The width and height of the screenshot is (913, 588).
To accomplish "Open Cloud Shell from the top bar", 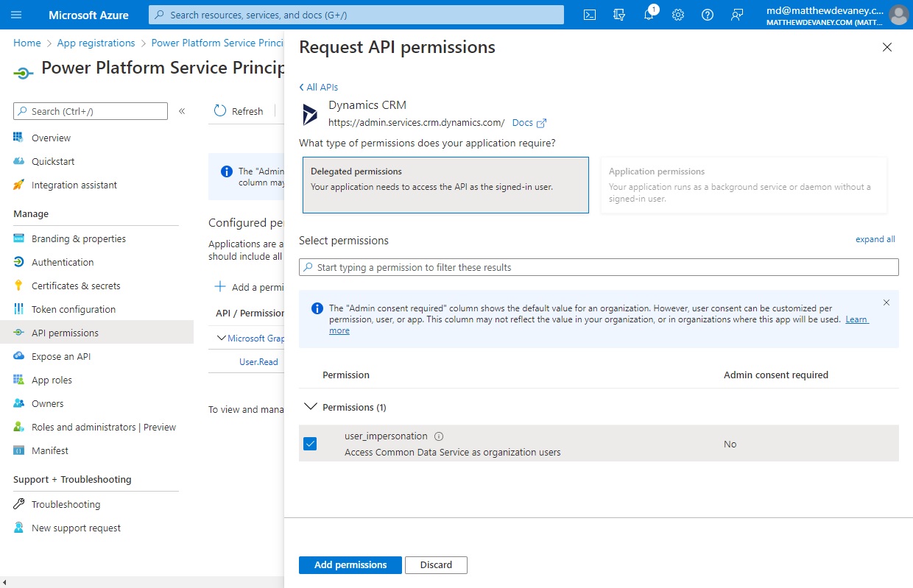I will 589,15.
